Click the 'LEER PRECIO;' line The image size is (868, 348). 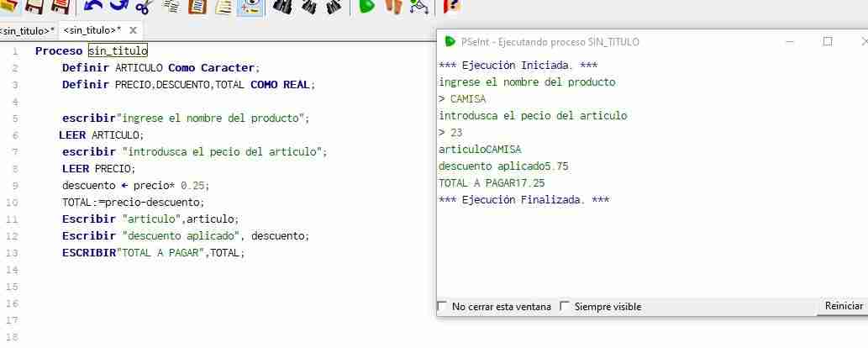(x=98, y=168)
